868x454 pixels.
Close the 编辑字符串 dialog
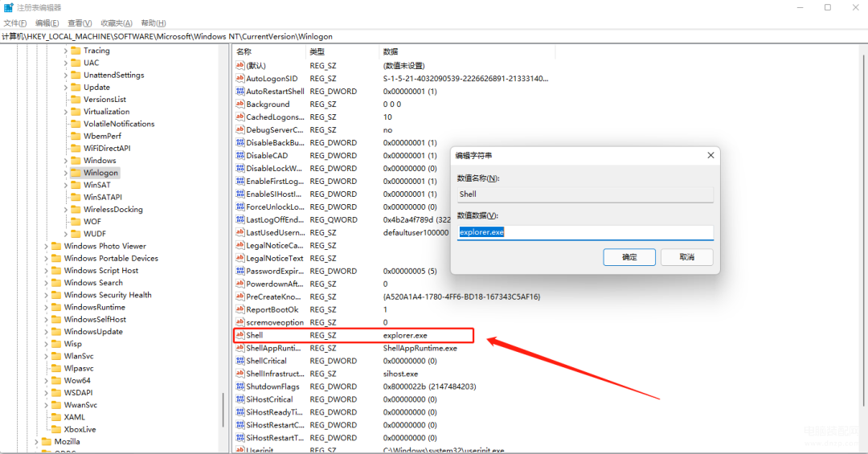coord(710,156)
